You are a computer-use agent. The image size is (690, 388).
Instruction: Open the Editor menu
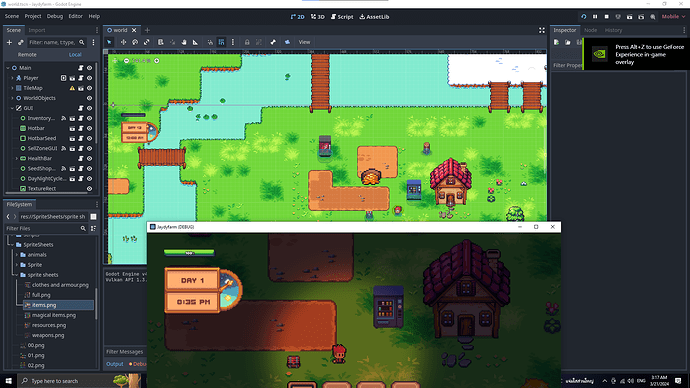(x=75, y=16)
